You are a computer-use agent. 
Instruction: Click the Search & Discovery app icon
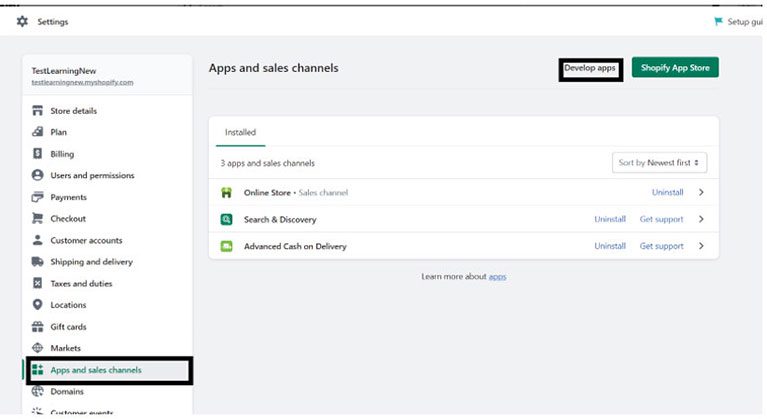coord(226,220)
